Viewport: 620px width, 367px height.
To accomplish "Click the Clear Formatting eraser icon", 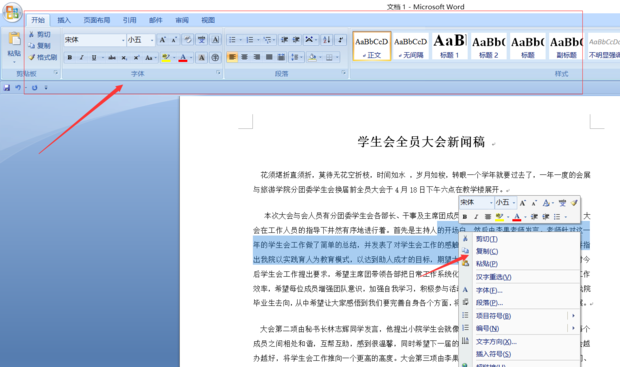I will [188, 40].
